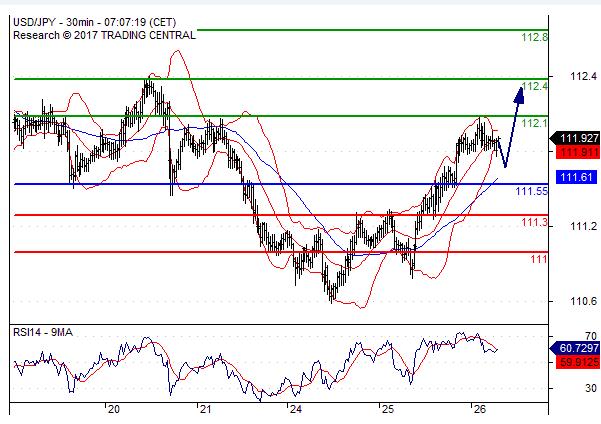Click date label 26 on time axis
601x424 pixels.
(x=479, y=409)
